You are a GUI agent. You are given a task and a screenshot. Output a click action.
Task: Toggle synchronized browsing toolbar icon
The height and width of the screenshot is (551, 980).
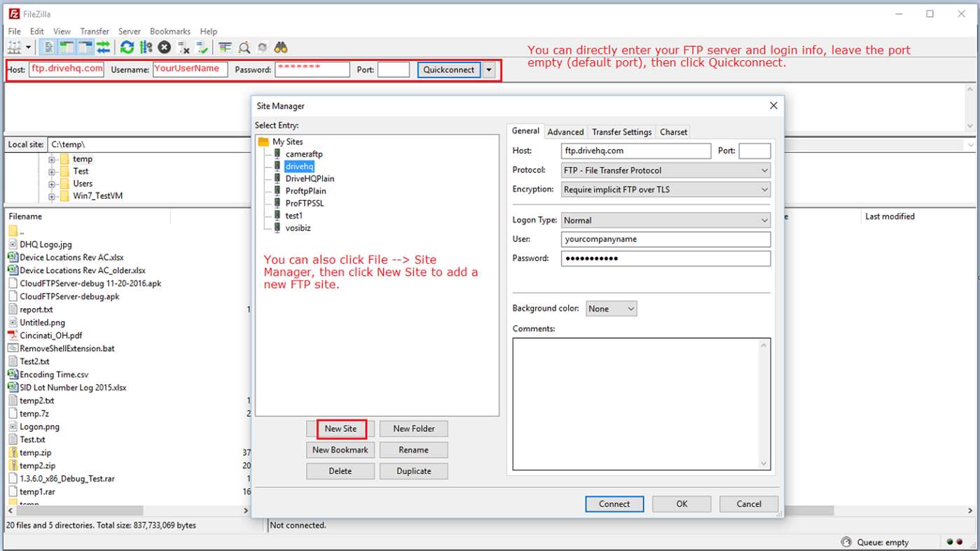tap(262, 48)
